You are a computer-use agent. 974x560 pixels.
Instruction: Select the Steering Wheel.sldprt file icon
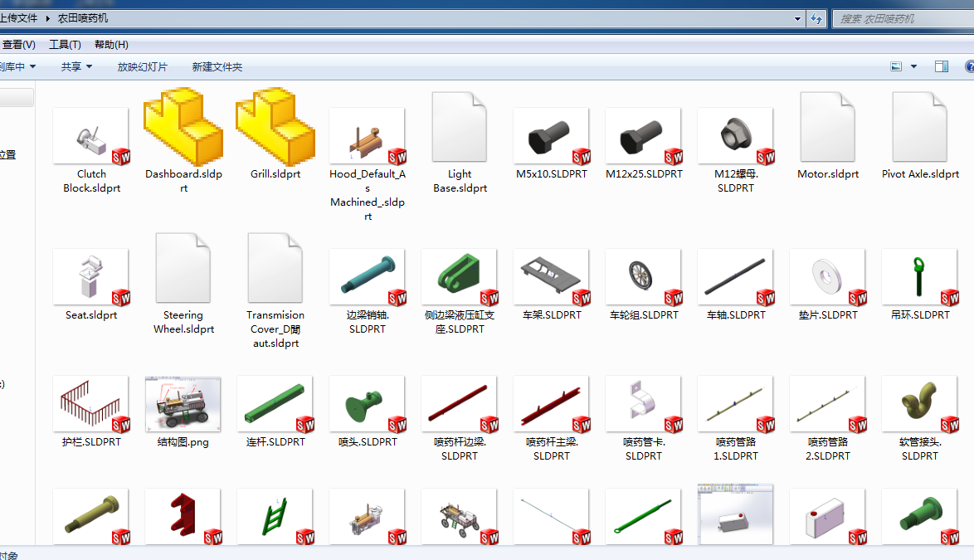pos(183,268)
